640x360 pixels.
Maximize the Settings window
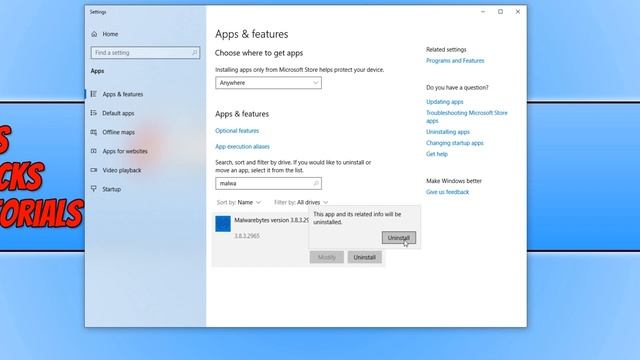point(500,12)
